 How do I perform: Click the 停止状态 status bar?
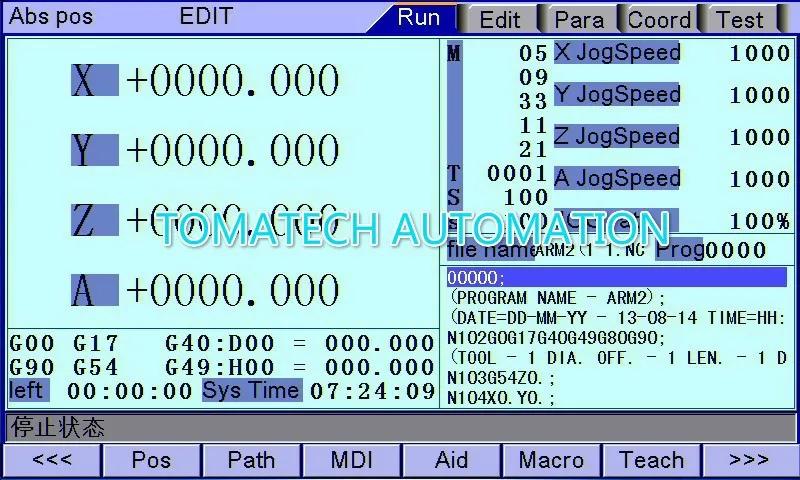point(400,427)
